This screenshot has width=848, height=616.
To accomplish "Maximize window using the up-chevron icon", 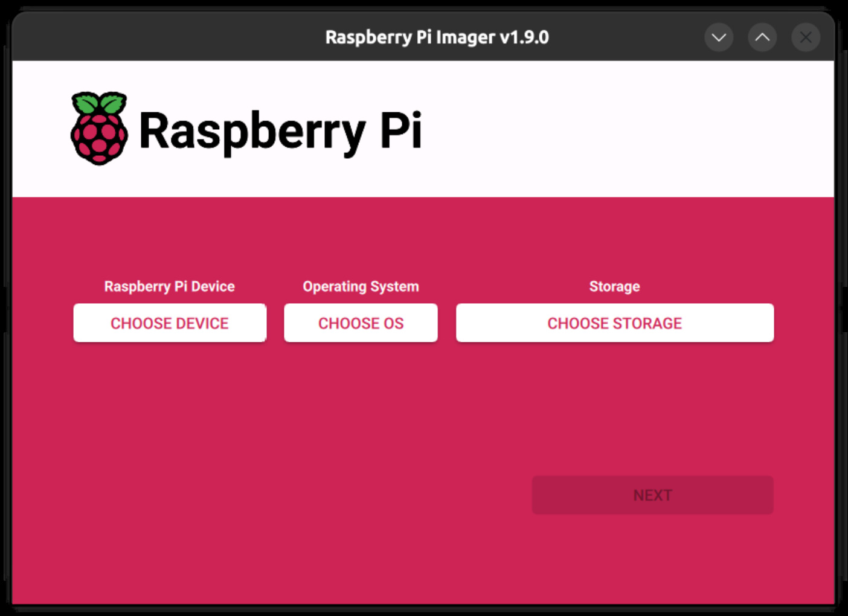I will point(762,37).
